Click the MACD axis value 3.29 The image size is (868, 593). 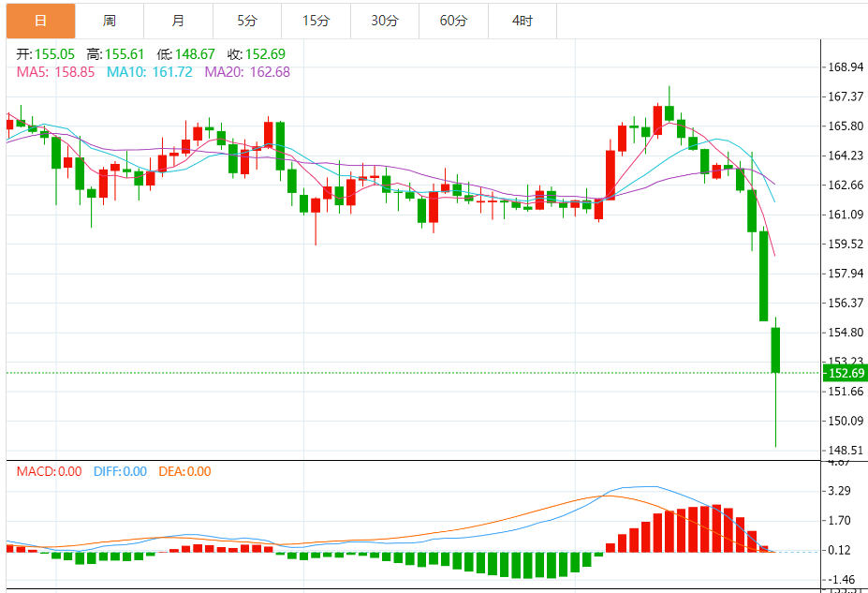click(x=839, y=491)
